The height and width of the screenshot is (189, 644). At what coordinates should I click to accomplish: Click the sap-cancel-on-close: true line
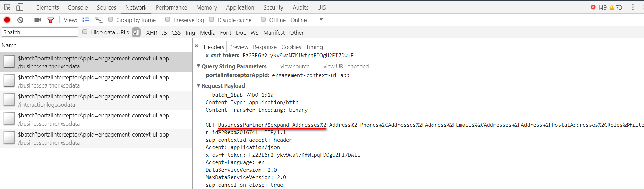(x=244, y=185)
